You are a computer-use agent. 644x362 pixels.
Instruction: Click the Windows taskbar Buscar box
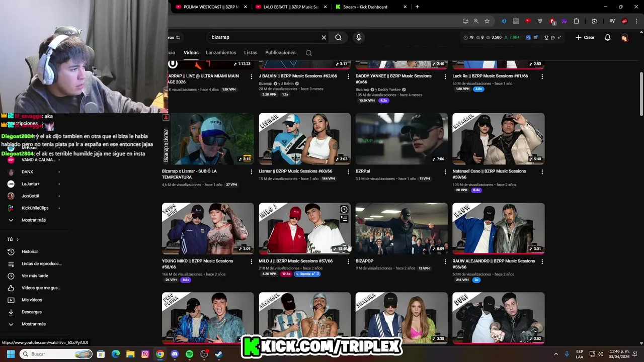(56, 354)
